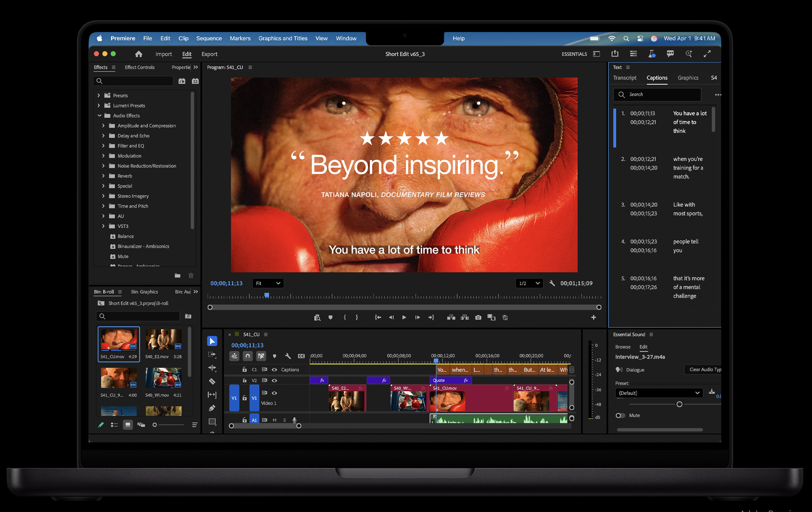Click the Export Frame camera icon
Screen dimensions: 812x512
pyautogui.click(x=478, y=317)
